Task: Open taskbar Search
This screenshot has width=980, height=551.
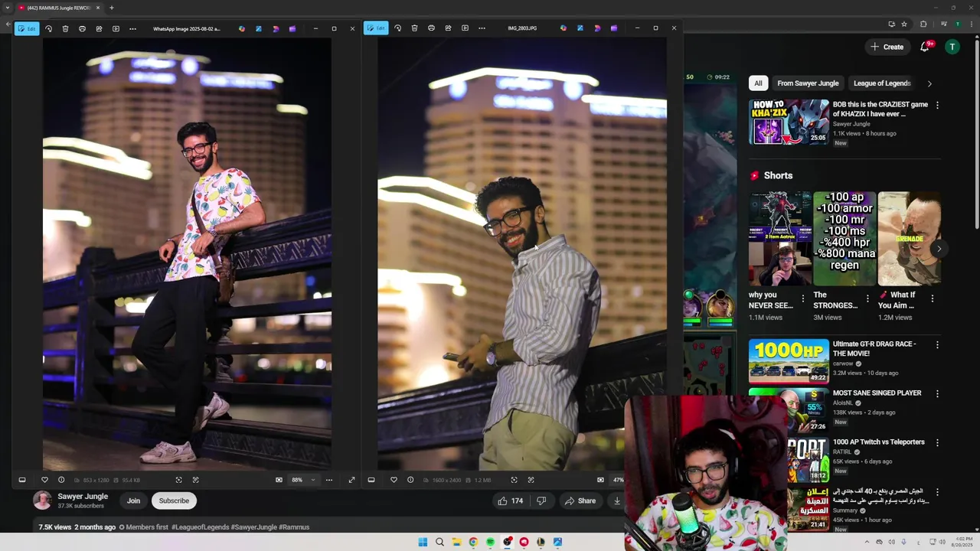Action: (439, 542)
